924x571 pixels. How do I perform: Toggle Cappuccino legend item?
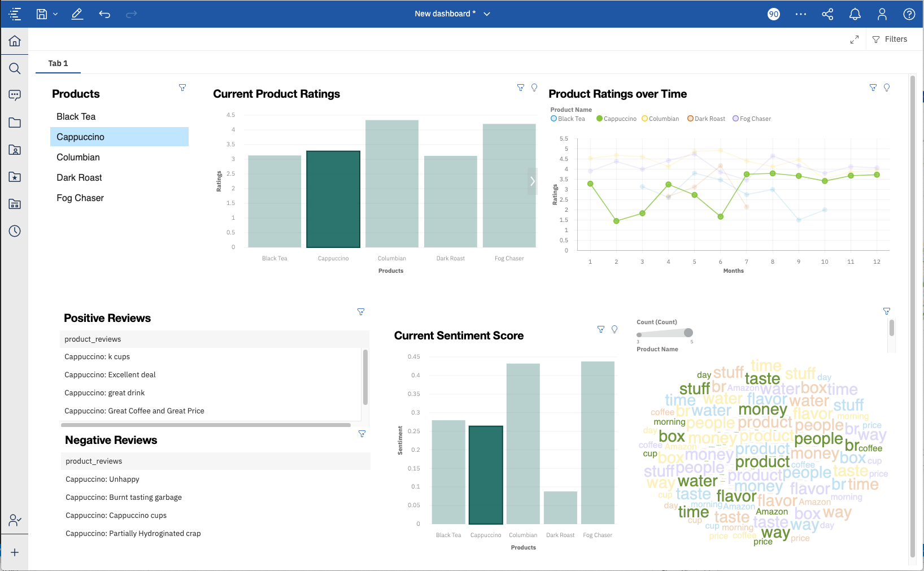(616, 119)
